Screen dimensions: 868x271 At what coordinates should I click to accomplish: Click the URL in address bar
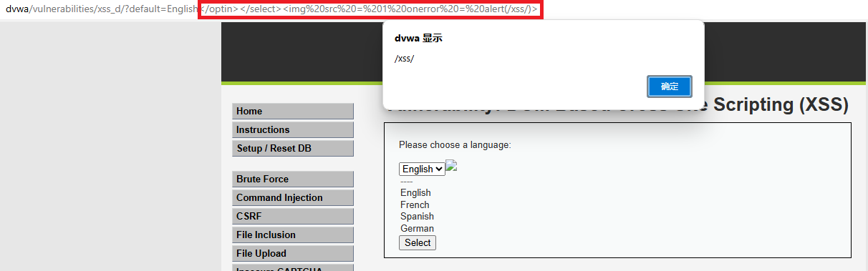click(272, 9)
